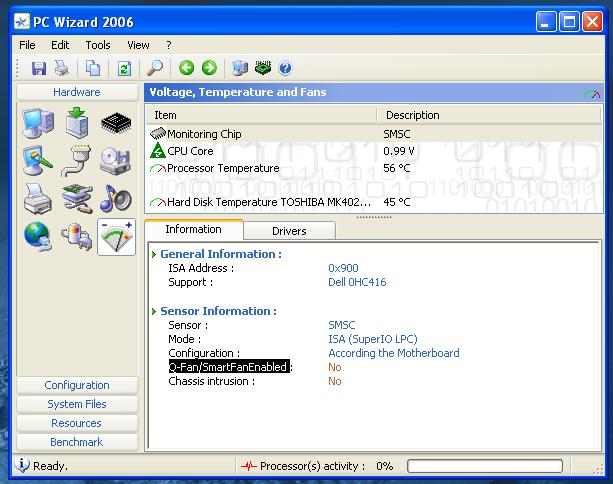The height and width of the screenshot is (484, 613).
Task: Click the Refresh toolbar icon
Action: pyautogui.click(x=124, y=68)
